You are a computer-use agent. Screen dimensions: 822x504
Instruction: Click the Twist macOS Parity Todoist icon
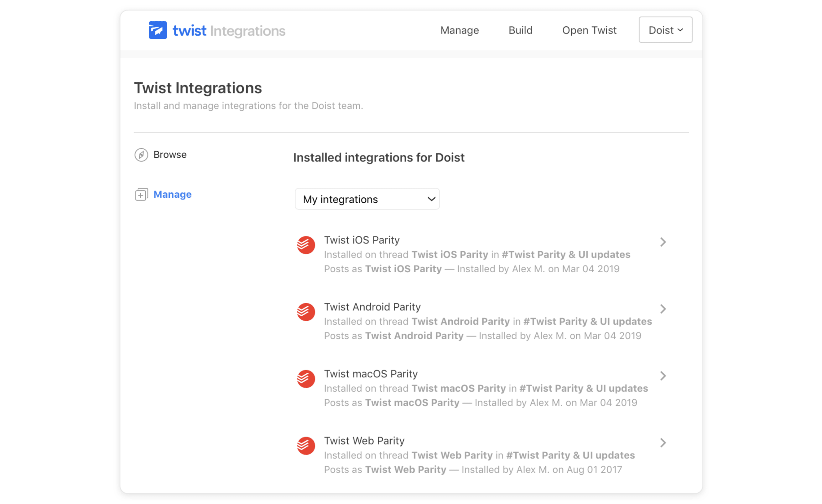[306, 379]
